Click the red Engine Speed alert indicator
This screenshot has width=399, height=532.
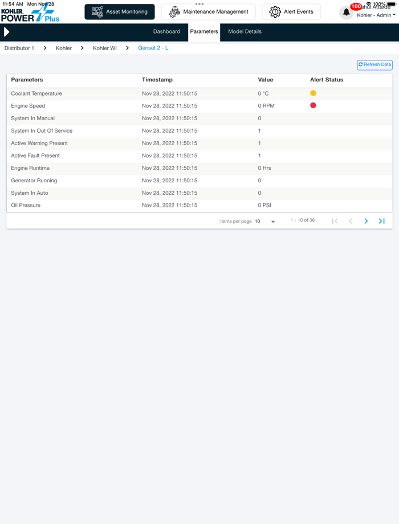313,105
